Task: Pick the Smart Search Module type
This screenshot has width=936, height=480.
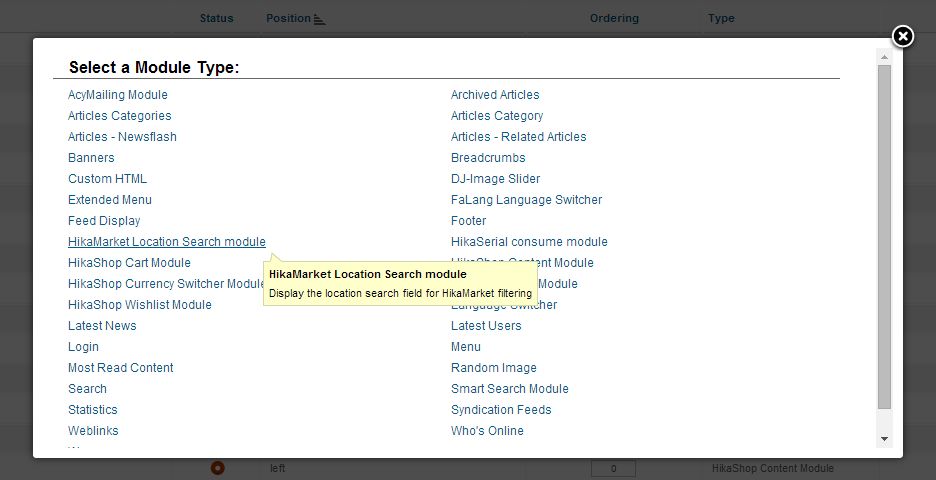Action: coord(509,389)
